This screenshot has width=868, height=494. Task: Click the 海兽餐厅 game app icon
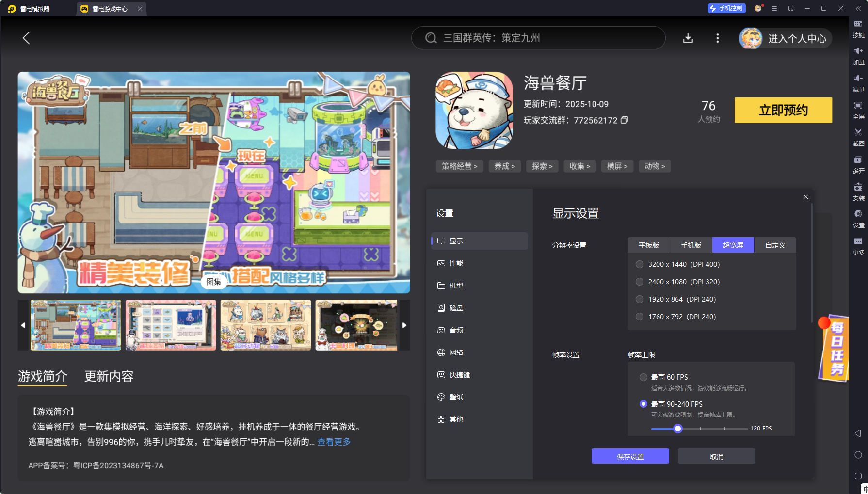pos(474,111)
